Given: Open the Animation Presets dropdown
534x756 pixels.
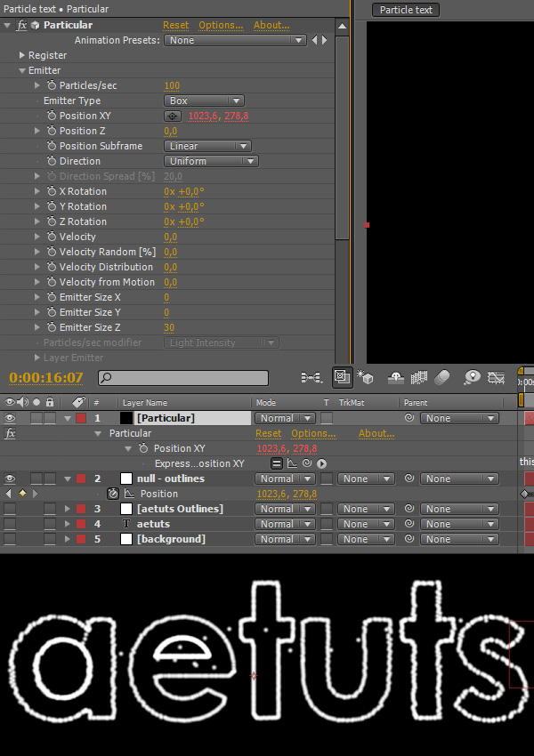Looking at the screenshot, I should point(235,40).
